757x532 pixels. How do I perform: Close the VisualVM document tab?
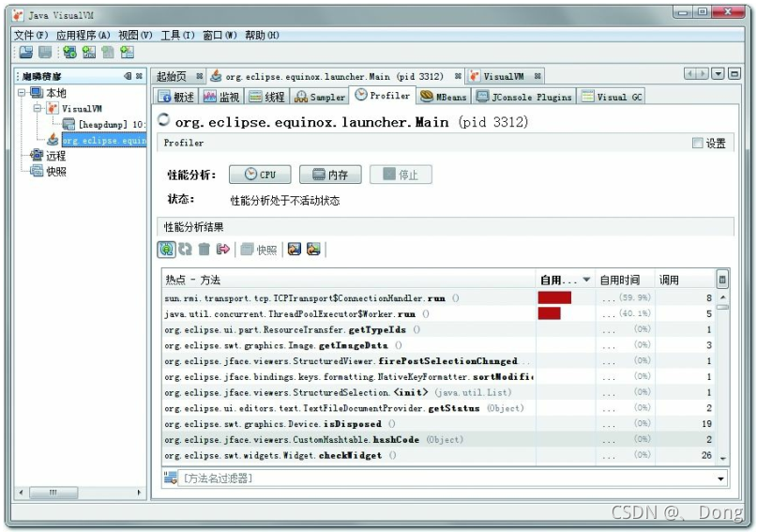pyautogui.click(x=537, y=76)
